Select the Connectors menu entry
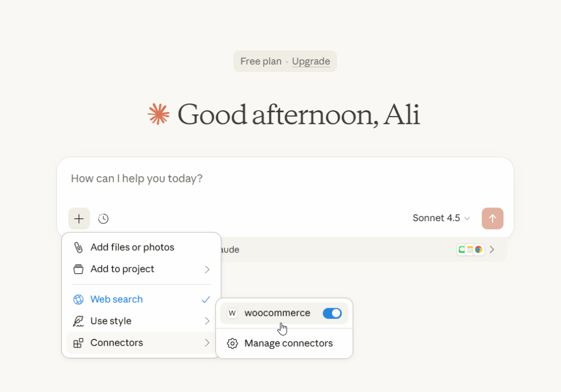Viewport: 561px width, 392px height. pyautogui.click(x=117, y=343)
